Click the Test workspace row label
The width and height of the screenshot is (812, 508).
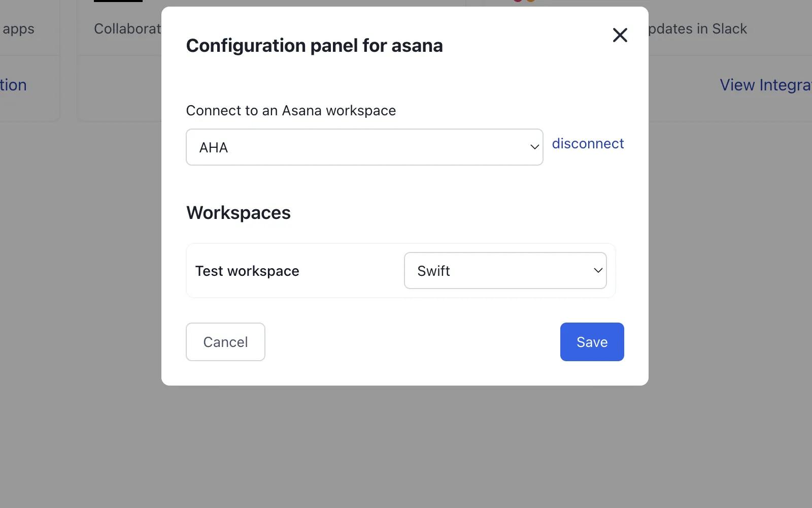pyautogui.click(x=247, y=271)
